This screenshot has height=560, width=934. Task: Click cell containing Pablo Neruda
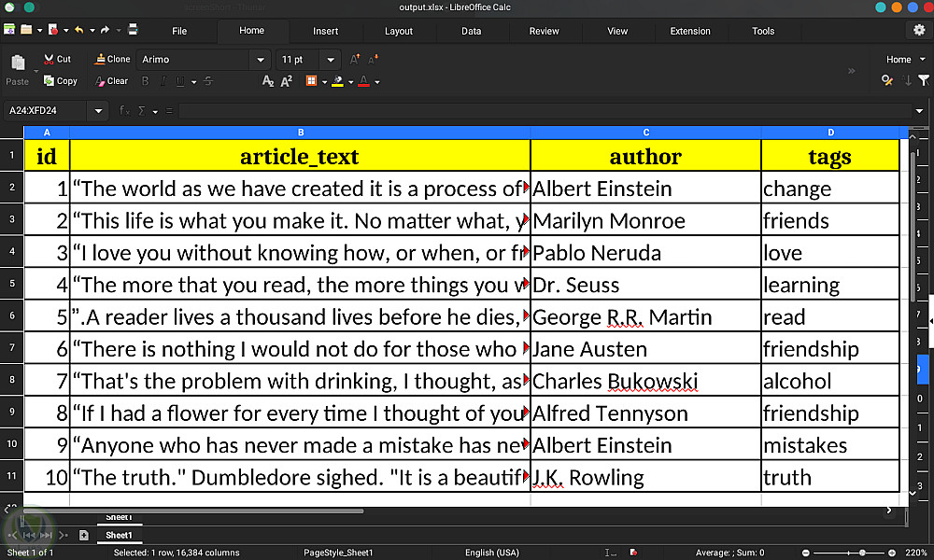tap(645, 252)
